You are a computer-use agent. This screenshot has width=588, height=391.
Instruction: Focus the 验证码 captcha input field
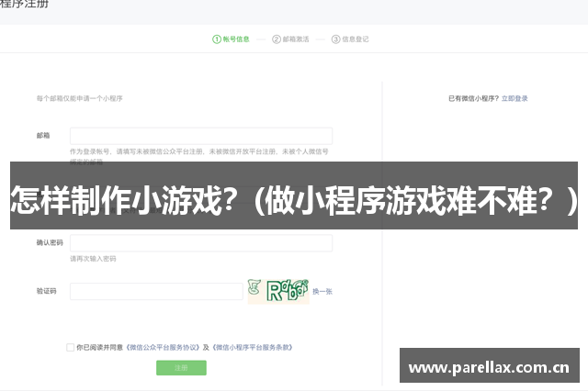156,291
